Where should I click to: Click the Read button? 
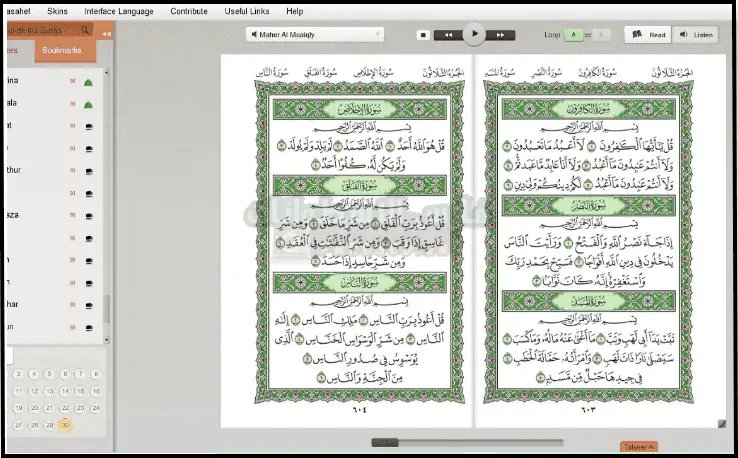click(648, 34)
